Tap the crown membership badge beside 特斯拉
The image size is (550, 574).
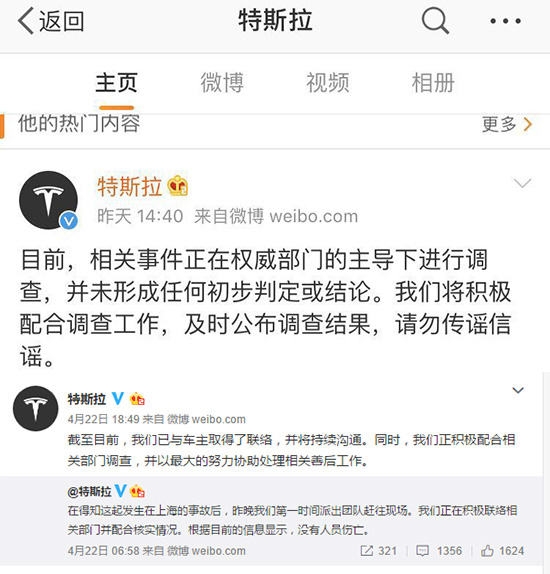(178, 186)
